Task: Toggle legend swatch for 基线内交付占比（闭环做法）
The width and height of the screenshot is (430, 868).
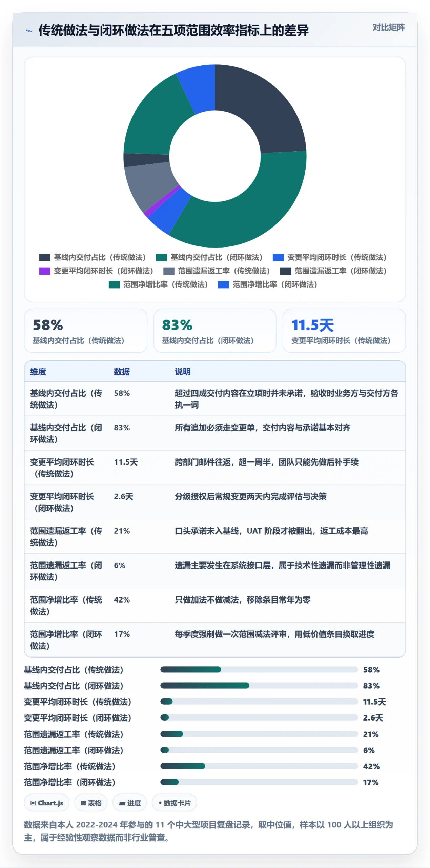Action: click(x=161, y=257)
